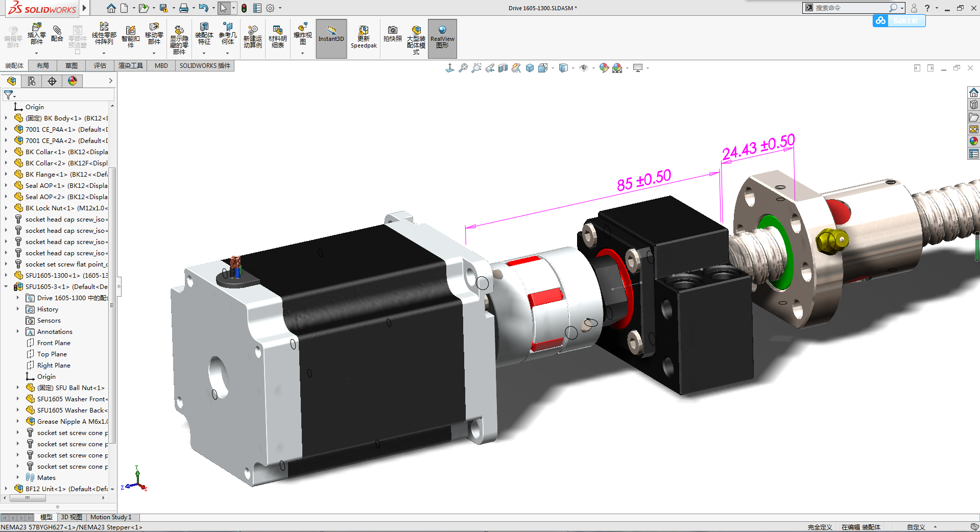Click the Mate (配合) paperclip tool
The width and height of the screenshot is (980, 532).
pos(57,34)
